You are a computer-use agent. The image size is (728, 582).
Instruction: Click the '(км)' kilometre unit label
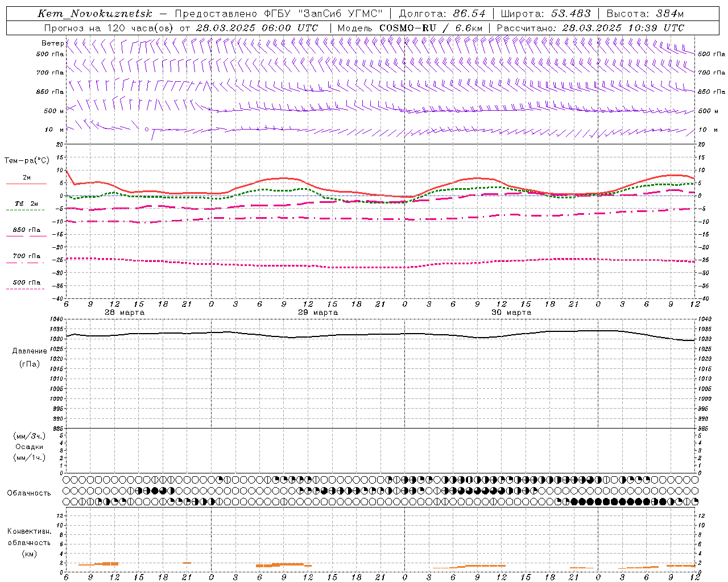coord(30,554)
